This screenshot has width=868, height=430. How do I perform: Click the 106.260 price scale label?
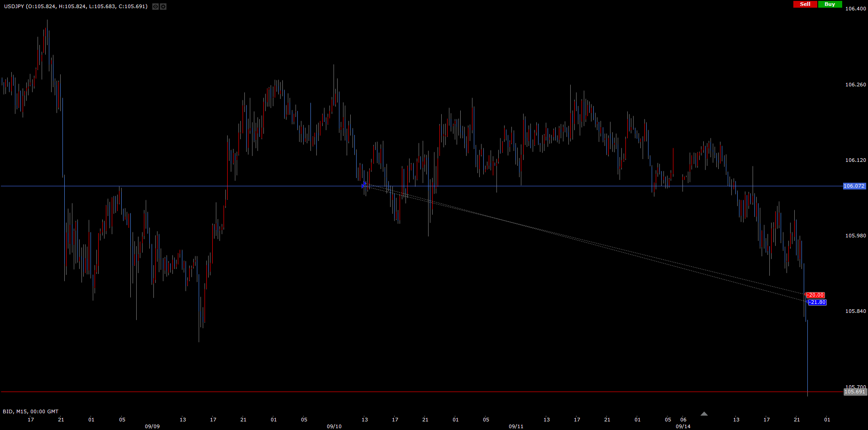855,85
